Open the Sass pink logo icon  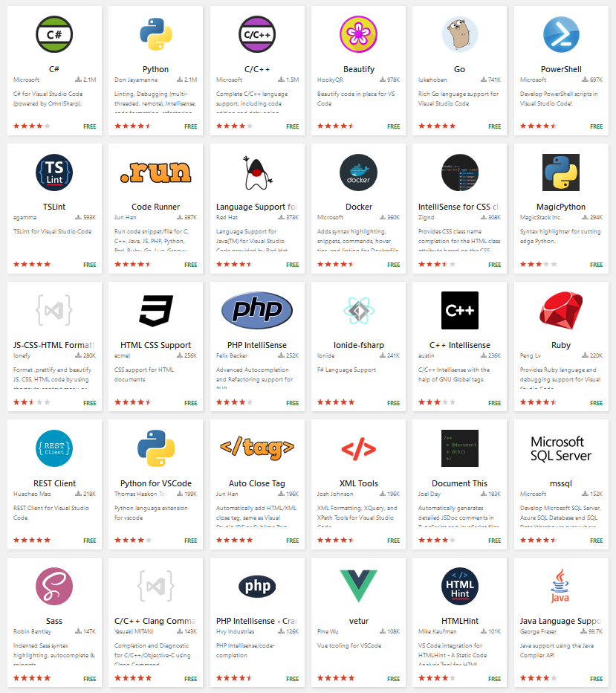click(54, 586)
